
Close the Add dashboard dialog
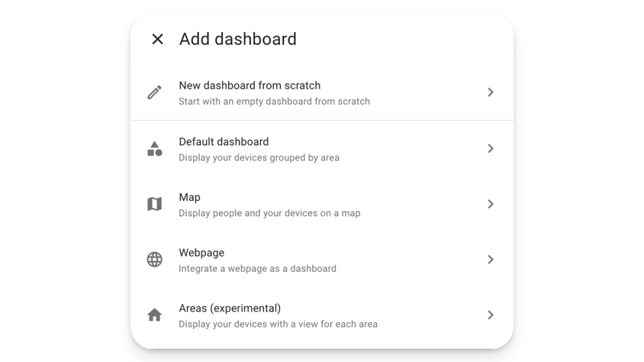[157, 39]
